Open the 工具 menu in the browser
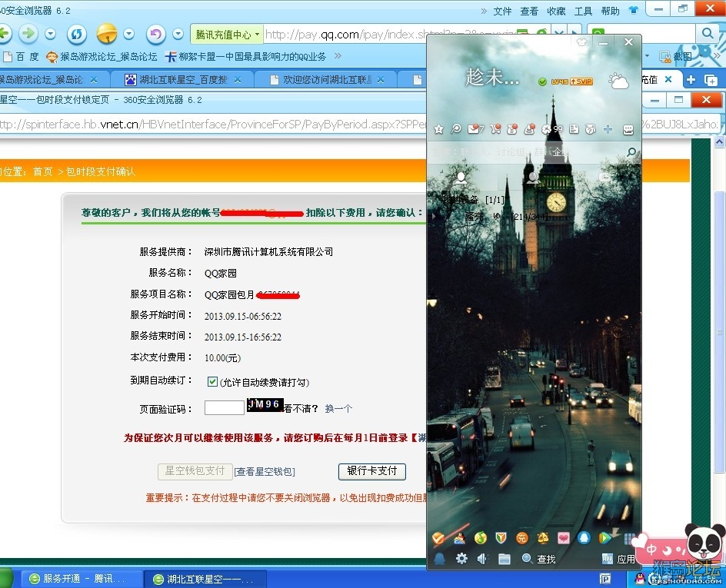Viewport: 726px width, 588px height. (x=584, y=11)
